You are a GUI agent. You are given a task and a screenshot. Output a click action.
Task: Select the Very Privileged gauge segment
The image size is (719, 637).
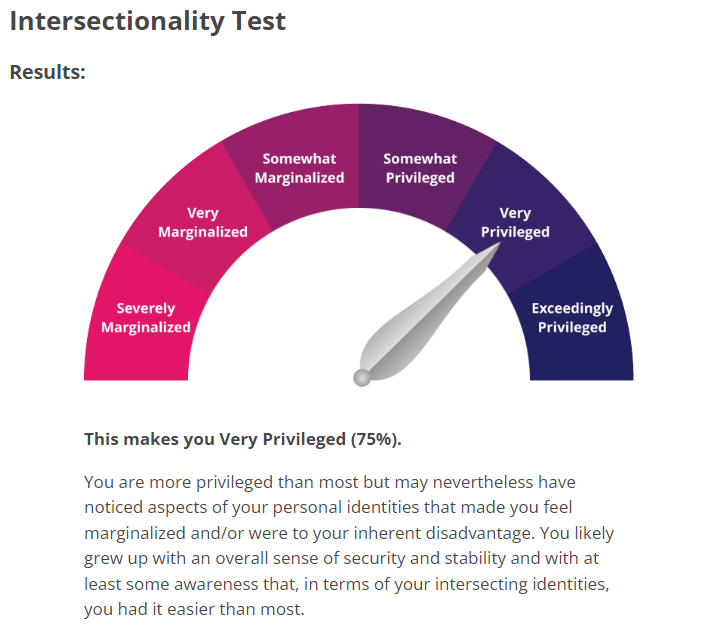(516, 222)
